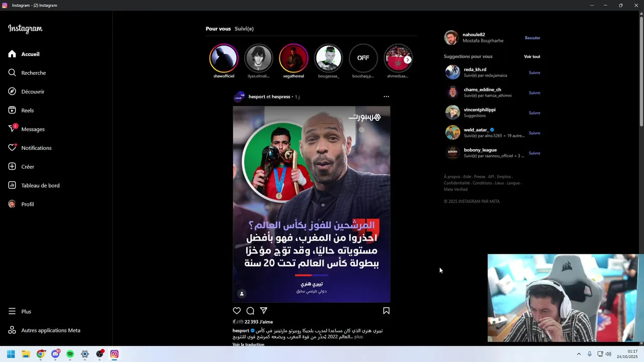Open shawofficiel's story

pyautogui.click(x=223, y=61)
